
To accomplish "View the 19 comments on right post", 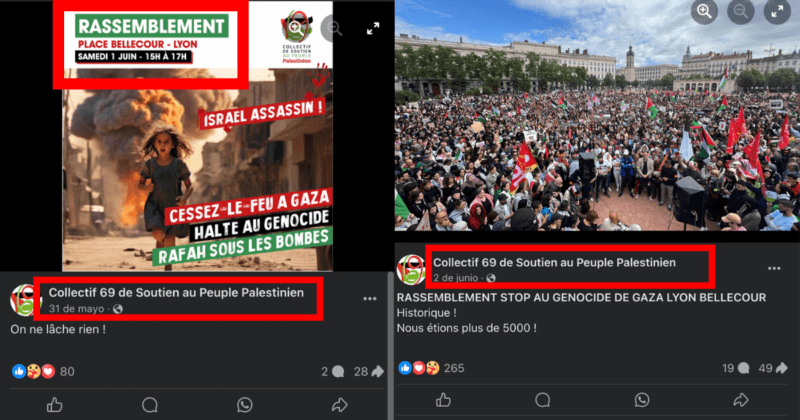I will click(736, 368).
